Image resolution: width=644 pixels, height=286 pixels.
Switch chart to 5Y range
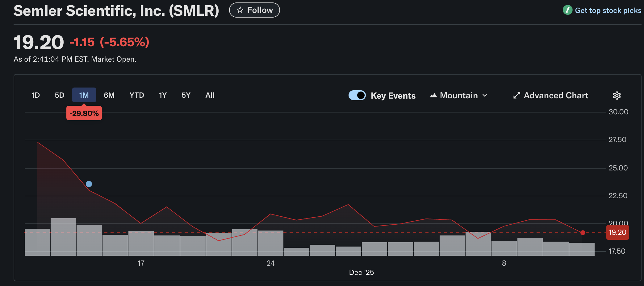[186, 95]
